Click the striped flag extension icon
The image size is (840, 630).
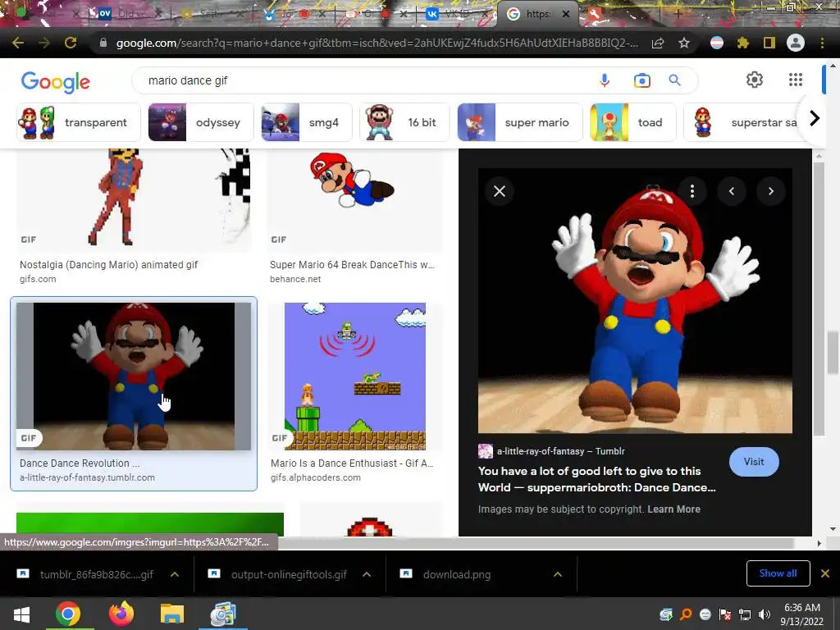(x=717, y=43)
